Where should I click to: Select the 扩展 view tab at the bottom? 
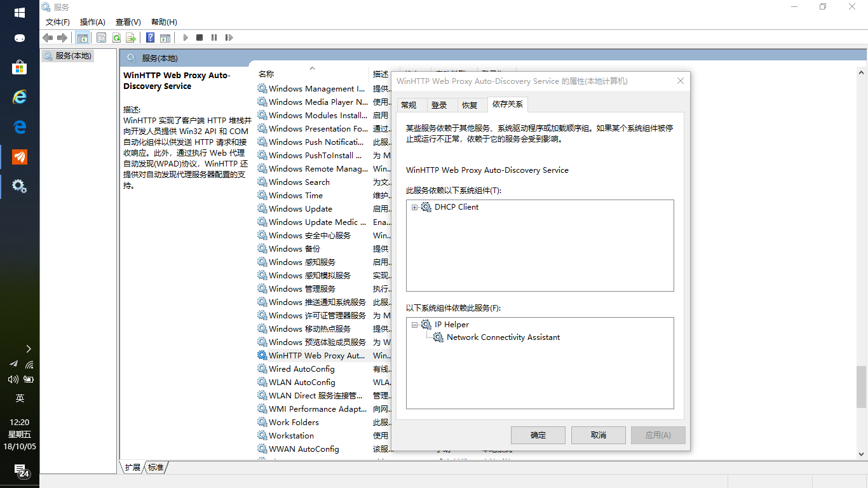[132, 468]
